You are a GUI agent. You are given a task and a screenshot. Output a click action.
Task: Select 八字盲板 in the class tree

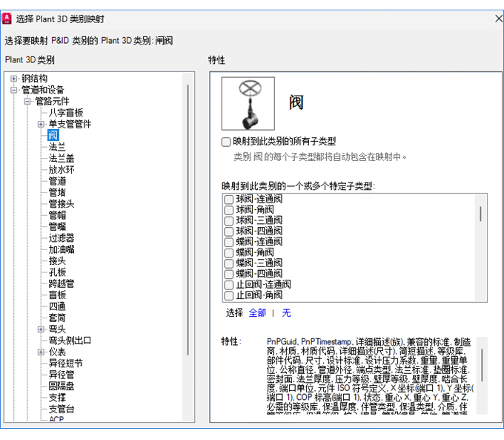pyautogui.click(x=66, y=113)
